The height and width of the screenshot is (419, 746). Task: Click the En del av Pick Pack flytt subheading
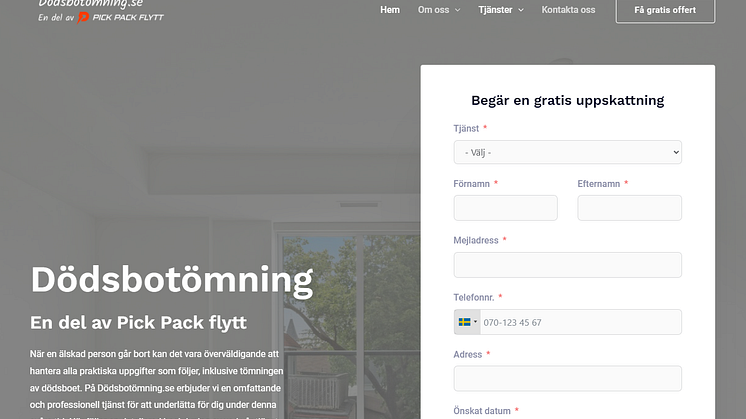(x=138, y=323)
